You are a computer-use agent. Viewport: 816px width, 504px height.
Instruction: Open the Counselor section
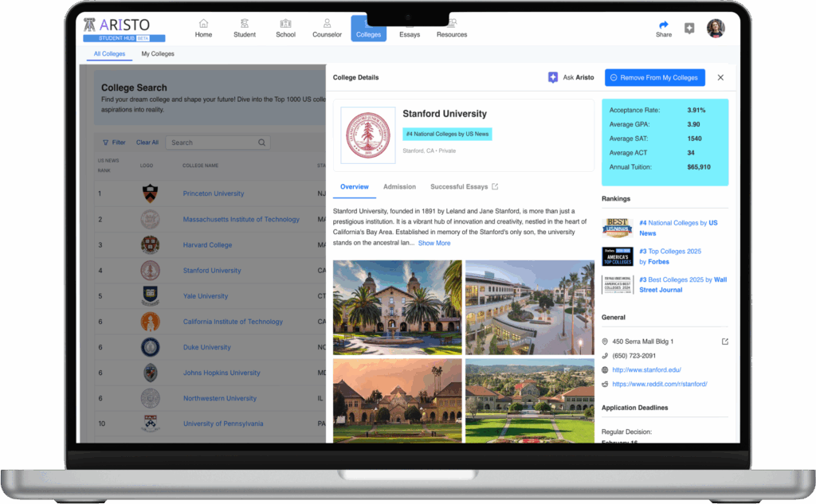point(327,29)
